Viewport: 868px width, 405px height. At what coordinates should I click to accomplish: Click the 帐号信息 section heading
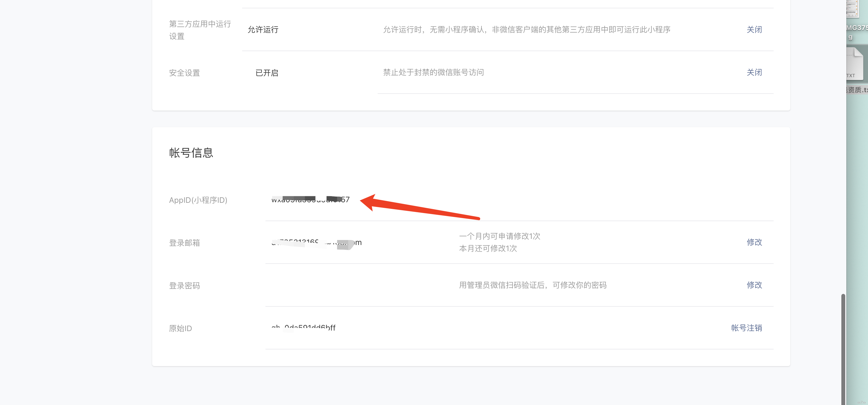click(x=191, y=153)
